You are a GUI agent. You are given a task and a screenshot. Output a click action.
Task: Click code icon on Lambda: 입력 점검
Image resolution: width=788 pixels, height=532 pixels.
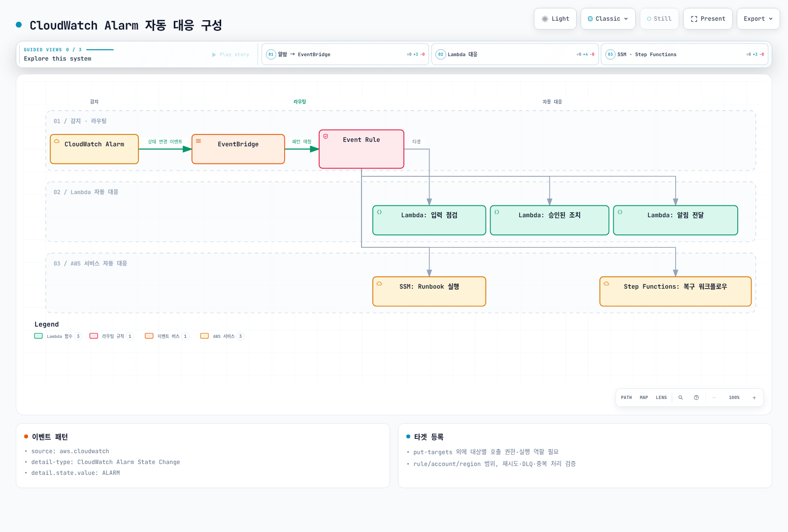click(x=379, y=212)
